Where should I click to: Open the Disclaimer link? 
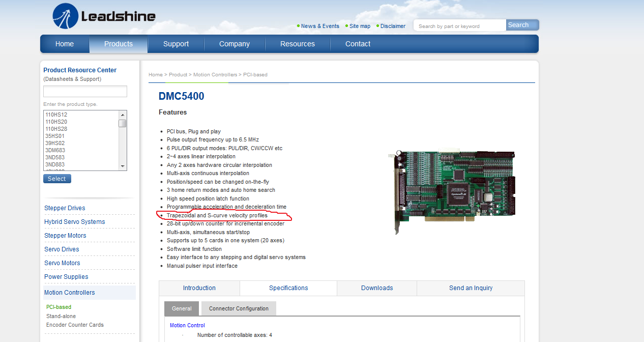point(393,26)
